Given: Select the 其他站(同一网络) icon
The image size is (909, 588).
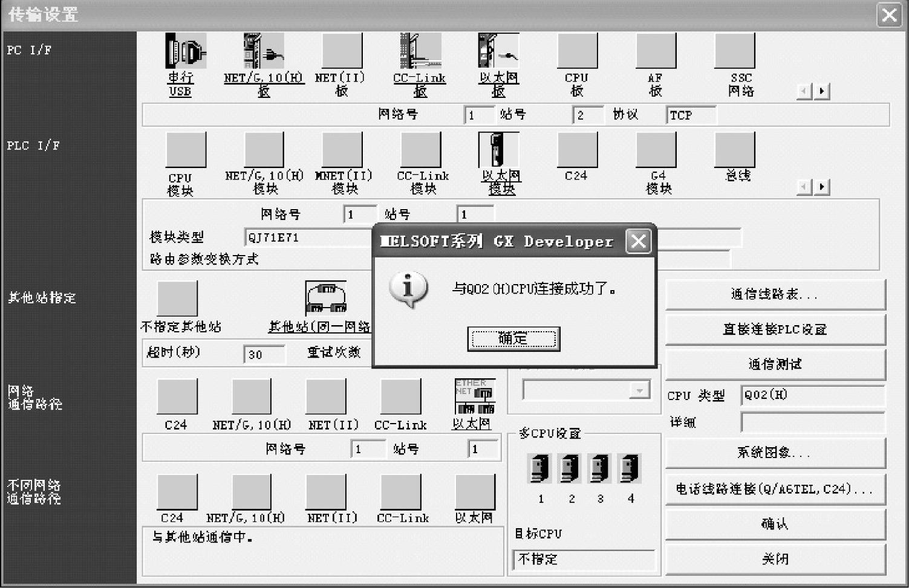Looking at the screenshot, I should click(326, 298).
